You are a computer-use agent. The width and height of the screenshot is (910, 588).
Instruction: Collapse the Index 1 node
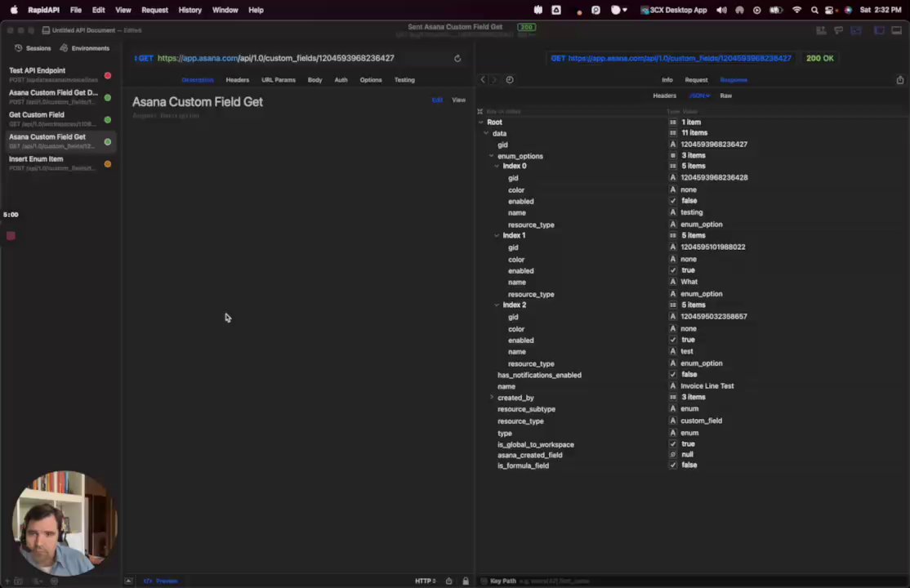tap(497, 236)
